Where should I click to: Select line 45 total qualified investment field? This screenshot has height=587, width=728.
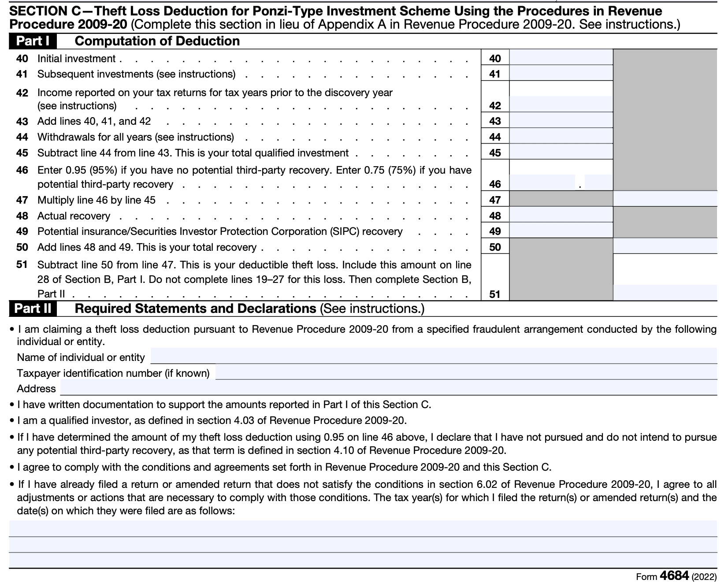pos(561,152)
